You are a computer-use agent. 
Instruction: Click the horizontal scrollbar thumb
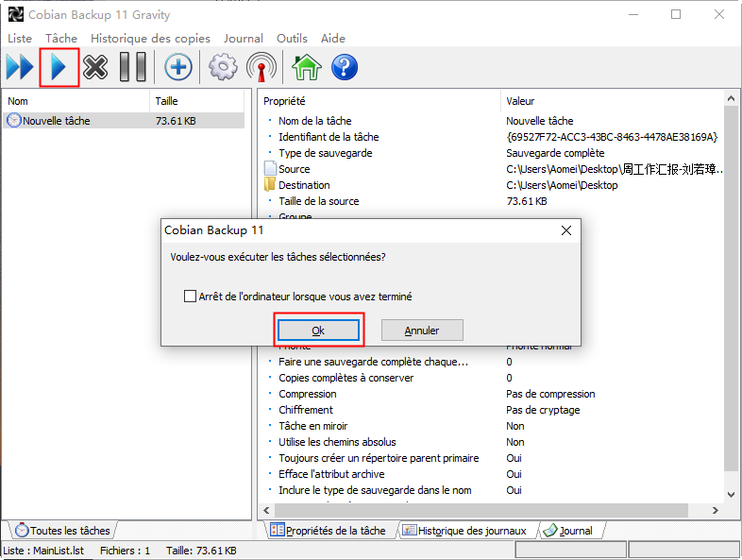481,510
